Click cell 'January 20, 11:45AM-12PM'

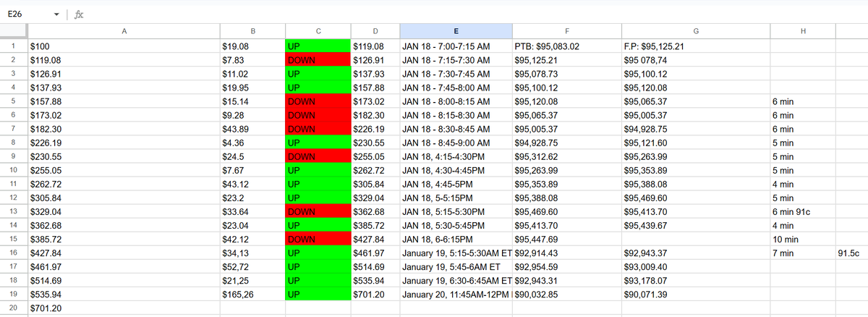456,294
